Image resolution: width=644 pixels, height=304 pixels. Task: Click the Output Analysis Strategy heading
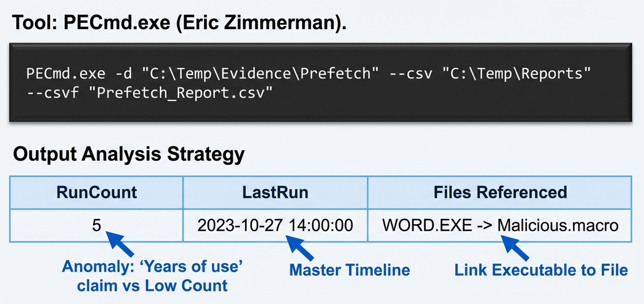tap(129, 154)
